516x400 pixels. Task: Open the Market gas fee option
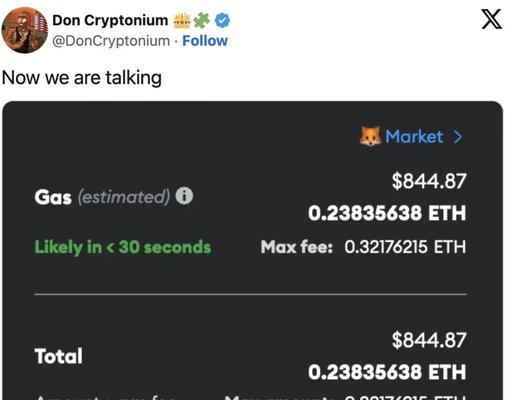click(x=414, y=137)
